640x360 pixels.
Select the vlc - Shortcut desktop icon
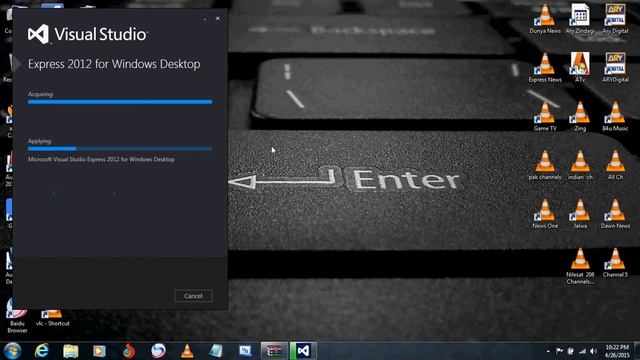click(x=52, y=318)
